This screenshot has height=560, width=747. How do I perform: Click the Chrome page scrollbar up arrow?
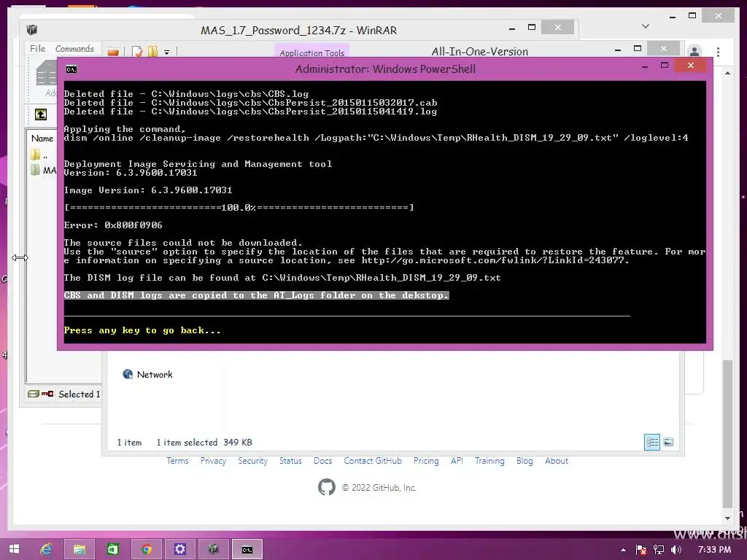[x=727, y=74]
